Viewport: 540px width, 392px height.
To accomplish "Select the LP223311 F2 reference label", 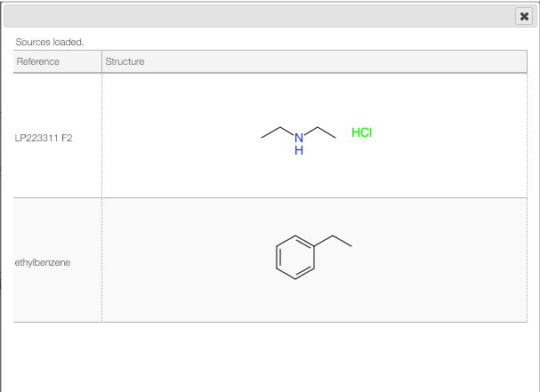I will (x=44, y=138).
